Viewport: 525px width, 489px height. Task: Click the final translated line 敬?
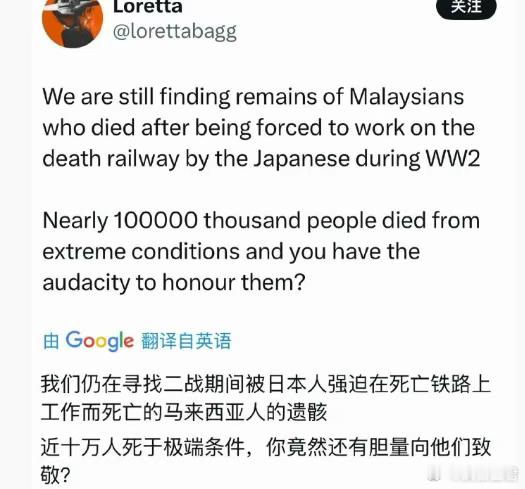coord(56,474)
